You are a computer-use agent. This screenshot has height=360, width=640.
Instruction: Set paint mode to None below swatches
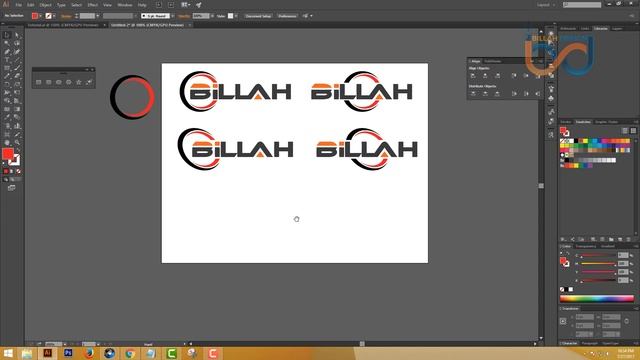(18, 171)
